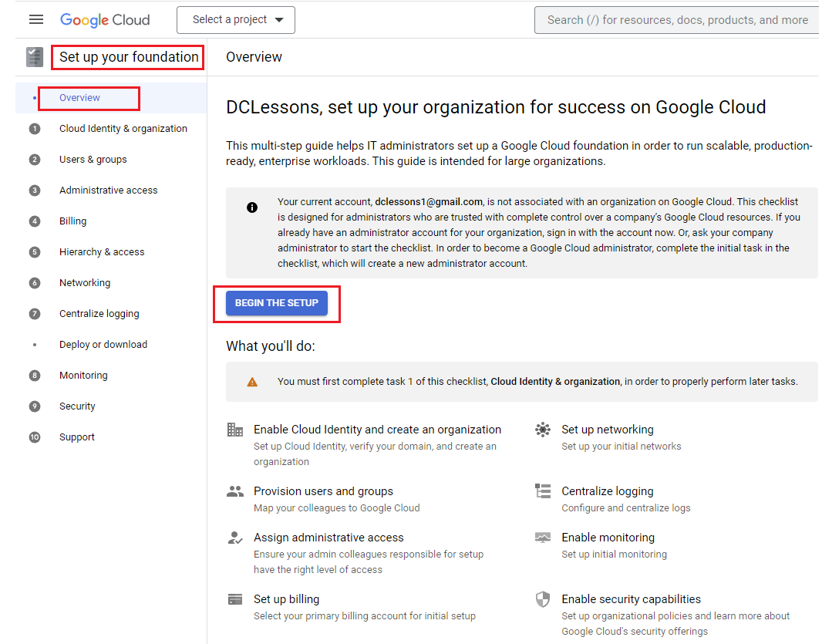The height and width of the screenshot is (644, 822).
Task: Click 'Configure and centralize logs' description
Action: 626,508
